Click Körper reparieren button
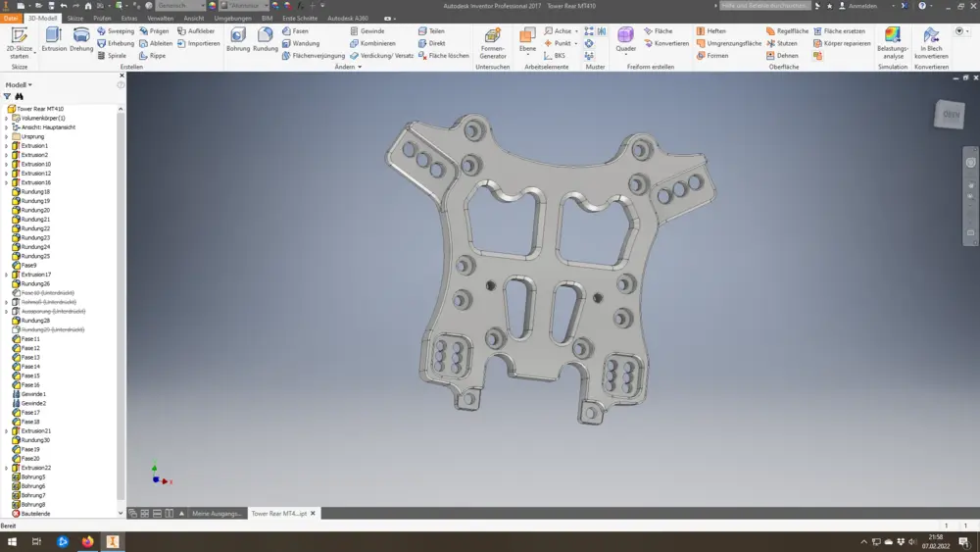The height and width of the screenshot is (552, 980). (842, 43)
